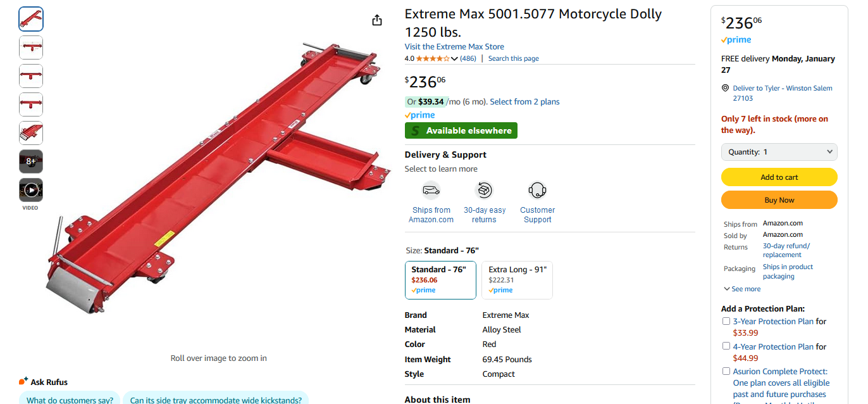Click the Ask Rufus sparkle icon
The image size is (868, 404).
click(x=23, y=381)
